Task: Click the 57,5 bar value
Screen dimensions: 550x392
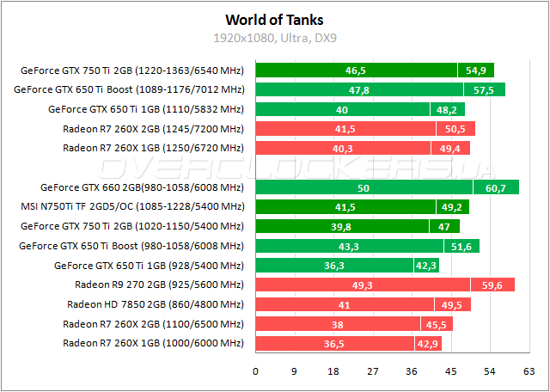Action: coord(484,90)
